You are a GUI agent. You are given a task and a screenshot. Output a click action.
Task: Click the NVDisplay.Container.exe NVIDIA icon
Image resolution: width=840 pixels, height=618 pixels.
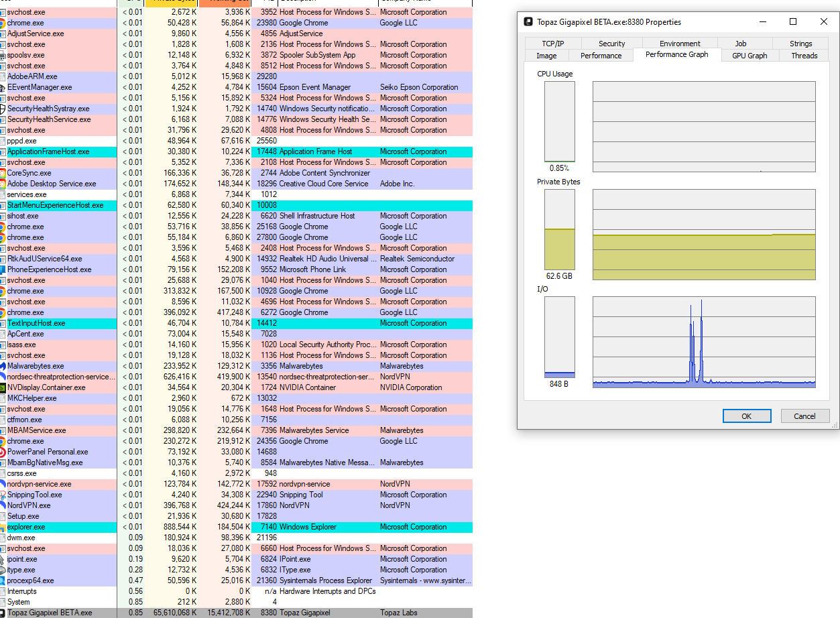[x=3, y=387]
